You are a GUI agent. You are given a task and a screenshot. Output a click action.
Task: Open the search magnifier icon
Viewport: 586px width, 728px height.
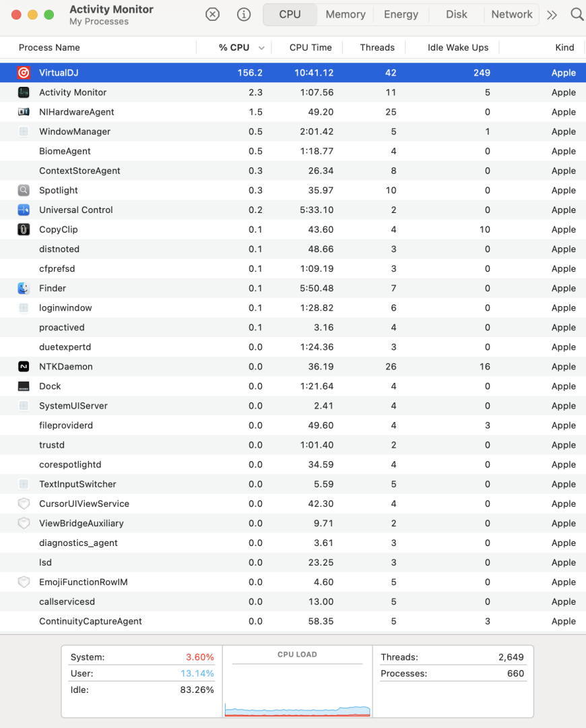pos(577,14)
